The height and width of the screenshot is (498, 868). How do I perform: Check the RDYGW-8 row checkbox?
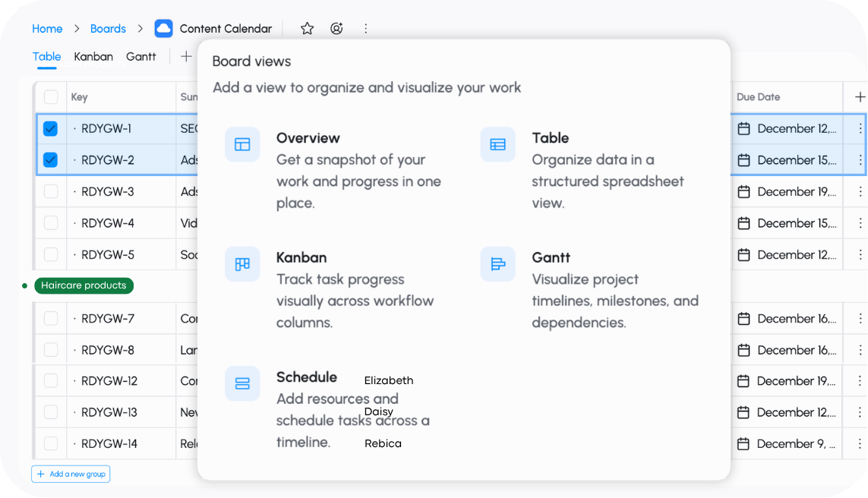point(50,350)
